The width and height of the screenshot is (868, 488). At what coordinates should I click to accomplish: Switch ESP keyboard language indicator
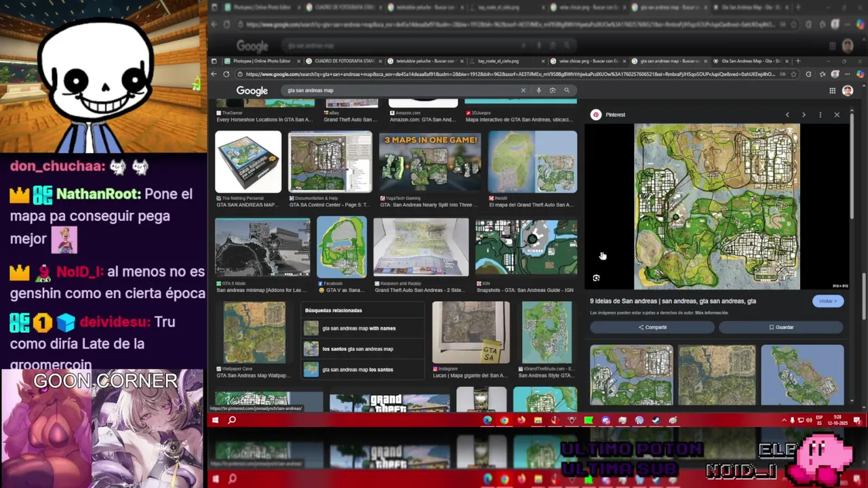click(x=820, y=420)
